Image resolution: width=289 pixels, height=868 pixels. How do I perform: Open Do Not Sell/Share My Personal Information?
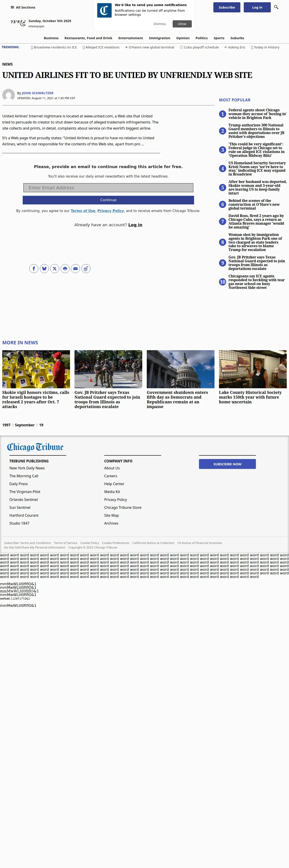point(35,548)
